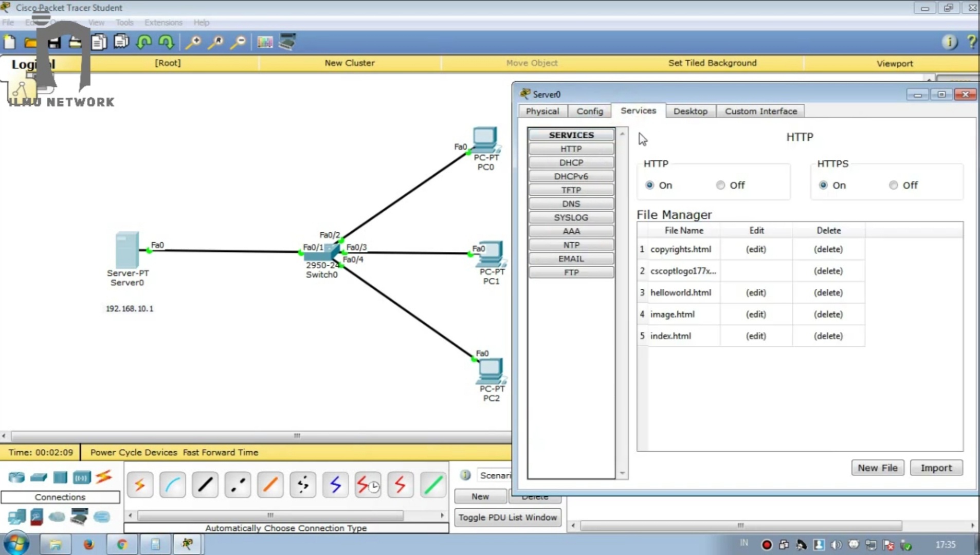Select the Routers device category icon
The image size is (980, 555).
(x=15, y=477)
